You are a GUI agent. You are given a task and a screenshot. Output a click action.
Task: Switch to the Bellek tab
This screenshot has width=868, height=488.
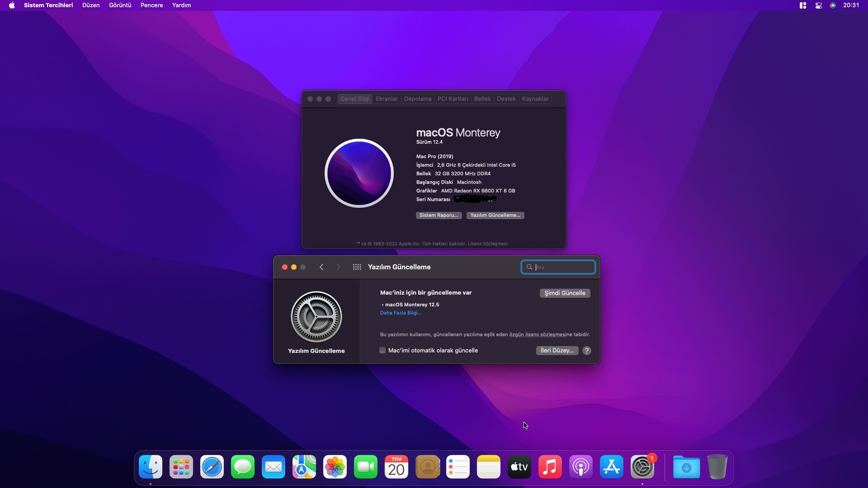point(482,99)
